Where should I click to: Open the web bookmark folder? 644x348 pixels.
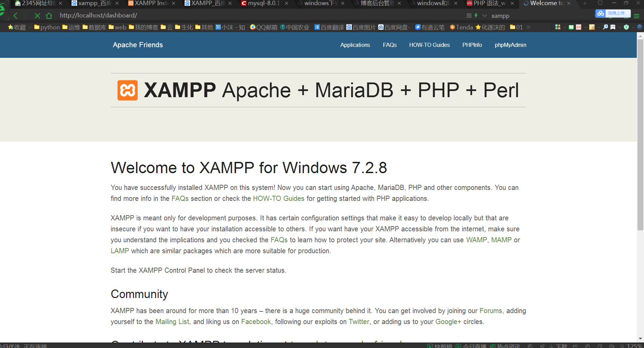[117, 27]
